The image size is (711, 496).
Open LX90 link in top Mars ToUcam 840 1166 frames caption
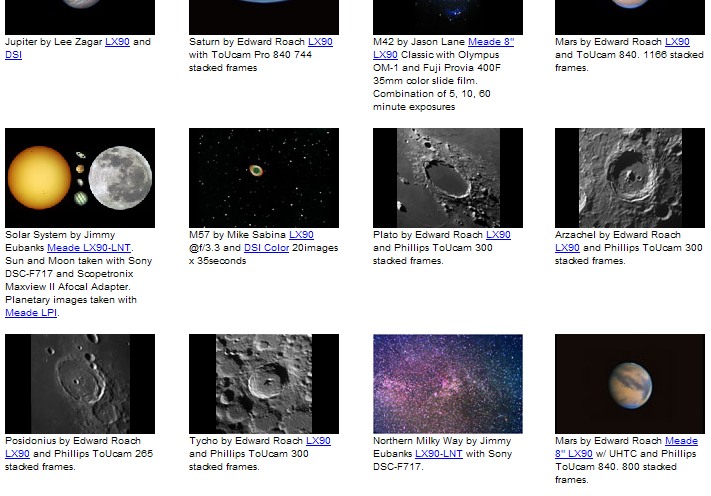coord(677,42)
